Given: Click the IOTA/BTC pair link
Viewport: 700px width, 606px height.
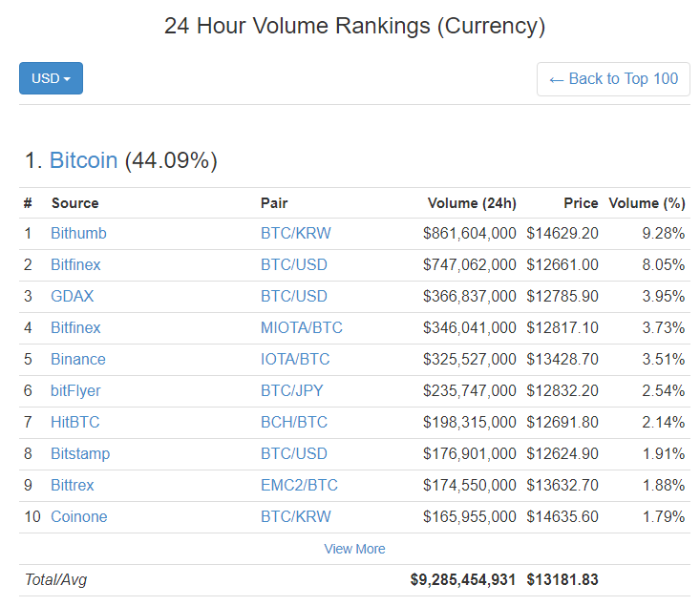Looking at the screenshot, I should [x=295, y=359].
